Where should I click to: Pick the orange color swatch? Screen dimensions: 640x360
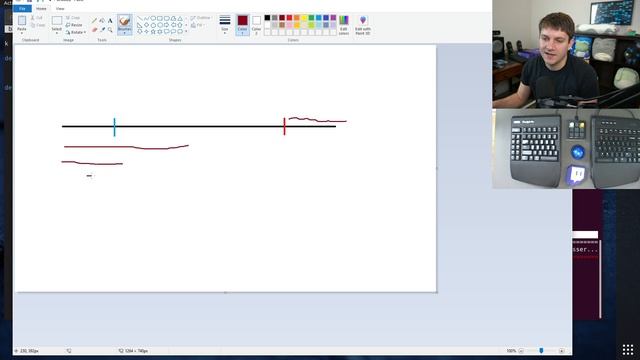click(297, 18)
